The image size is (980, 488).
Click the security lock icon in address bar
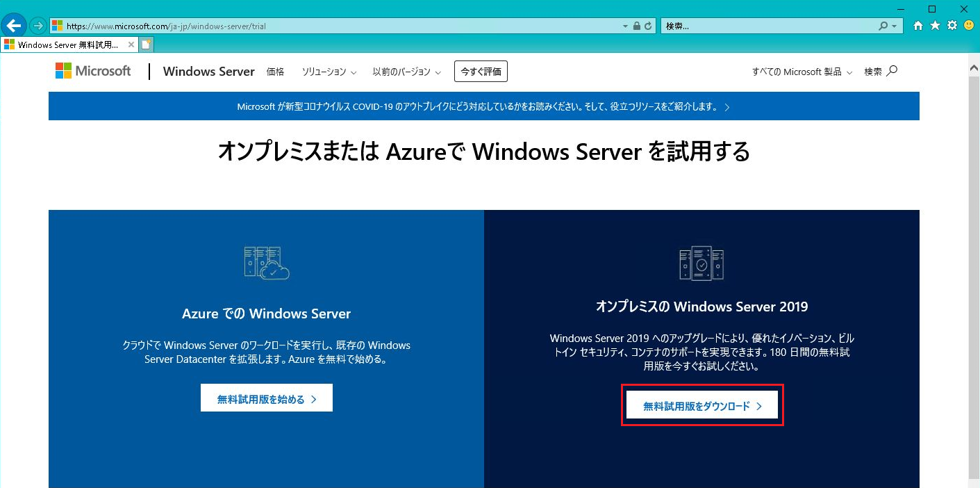636,25
